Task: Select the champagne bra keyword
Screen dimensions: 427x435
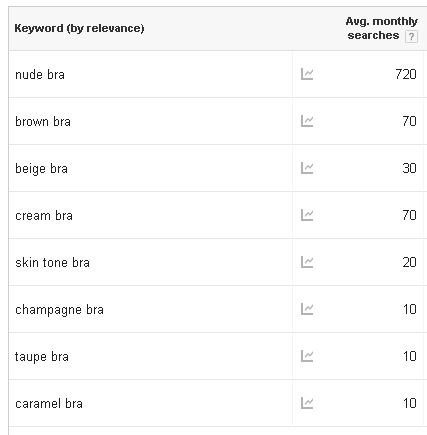Action: (59, 310)
